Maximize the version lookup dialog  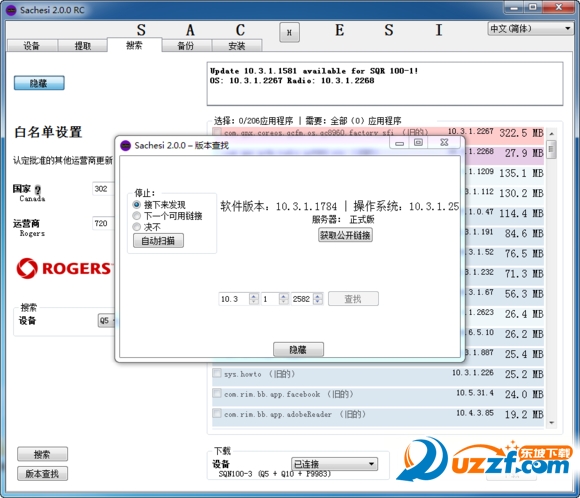coord(418,143)
